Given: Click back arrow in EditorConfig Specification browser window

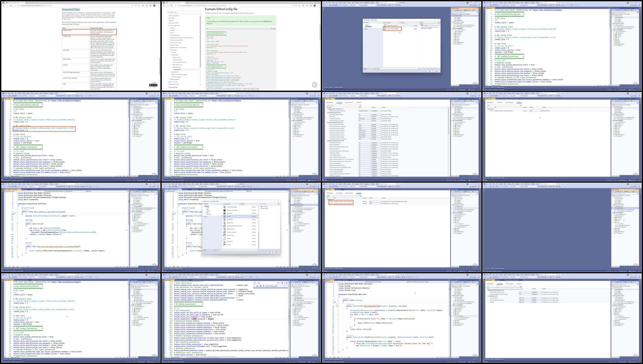Looking at the screenshot, I should click(3, 6).
